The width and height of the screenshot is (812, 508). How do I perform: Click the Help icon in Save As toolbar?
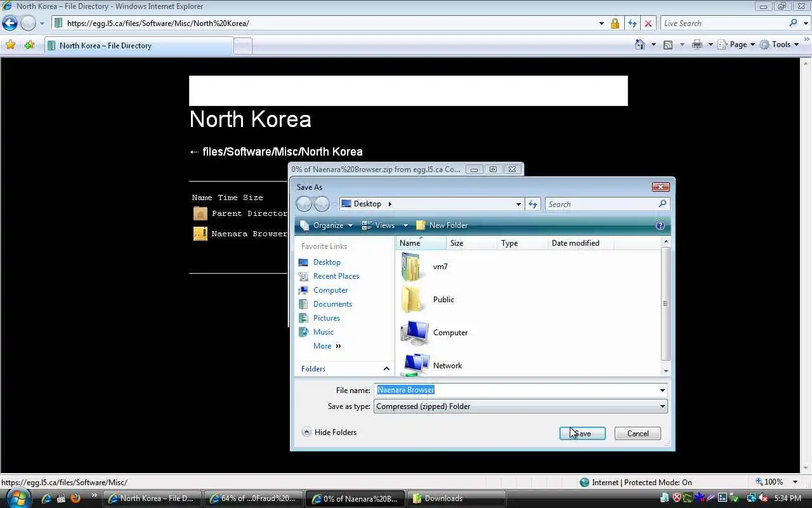coord(660,225)
